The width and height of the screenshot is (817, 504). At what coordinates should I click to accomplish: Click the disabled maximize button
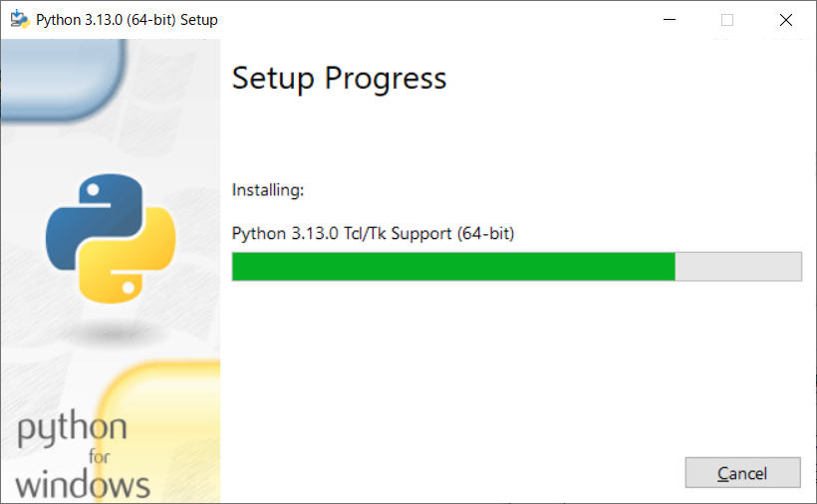click(727, 20)
